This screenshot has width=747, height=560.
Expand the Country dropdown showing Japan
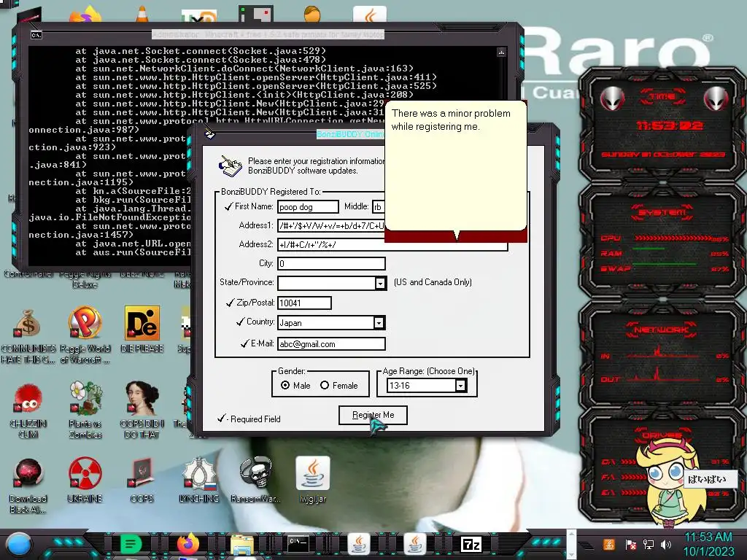pyautogui.click(x=379, y=323)
